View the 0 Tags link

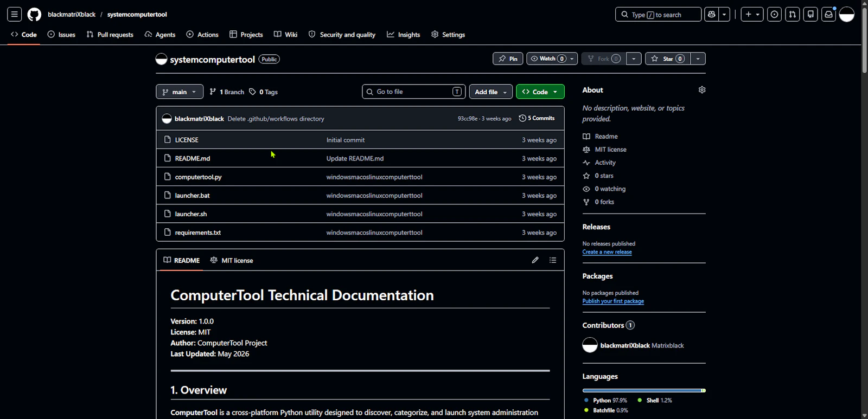coord(264,92)
